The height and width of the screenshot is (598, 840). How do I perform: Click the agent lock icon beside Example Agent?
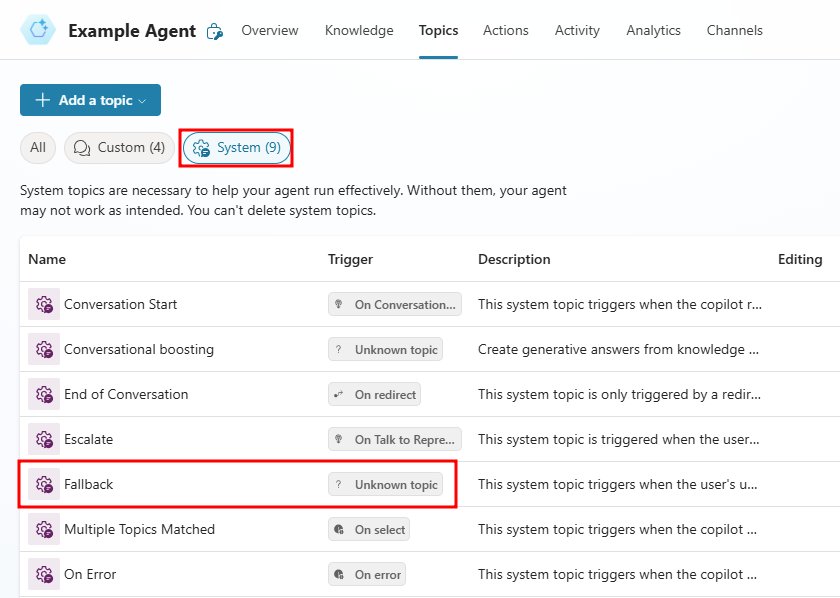(x=215, y=31)
